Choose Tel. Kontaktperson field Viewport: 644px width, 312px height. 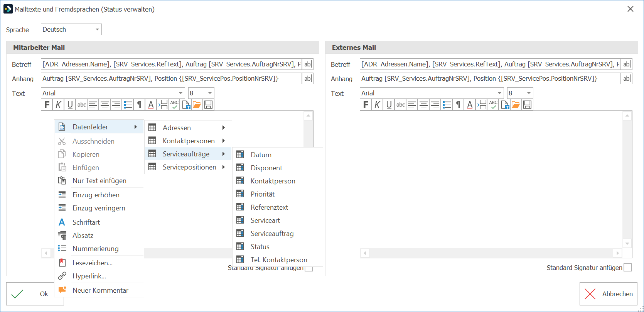pos(278,260)
